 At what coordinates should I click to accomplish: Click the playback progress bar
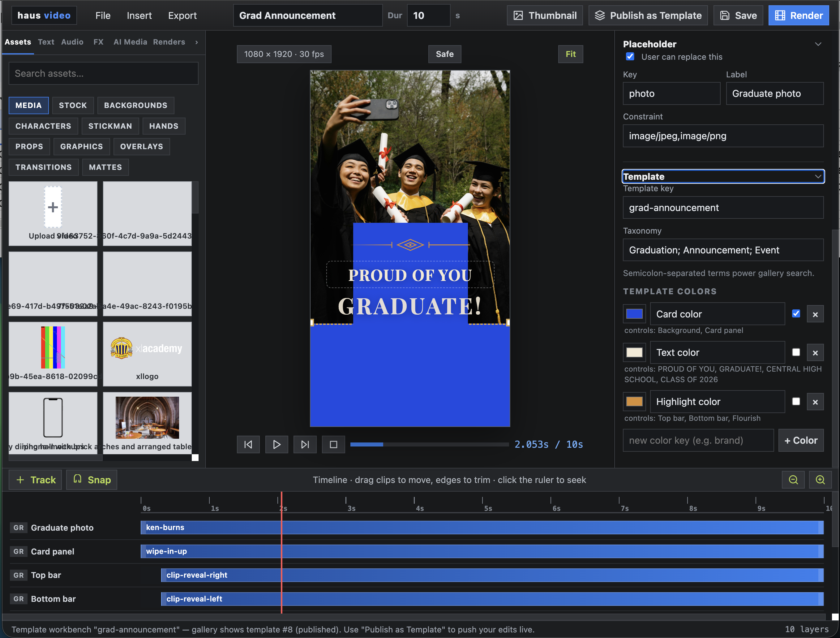430,444
